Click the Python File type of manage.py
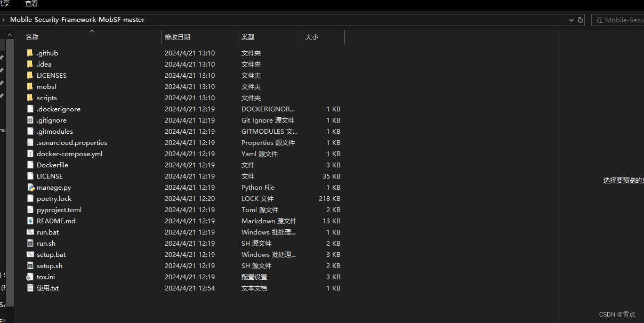Image resolution: width=644 pixels, height=323 pixels. (x=258, y=187)
